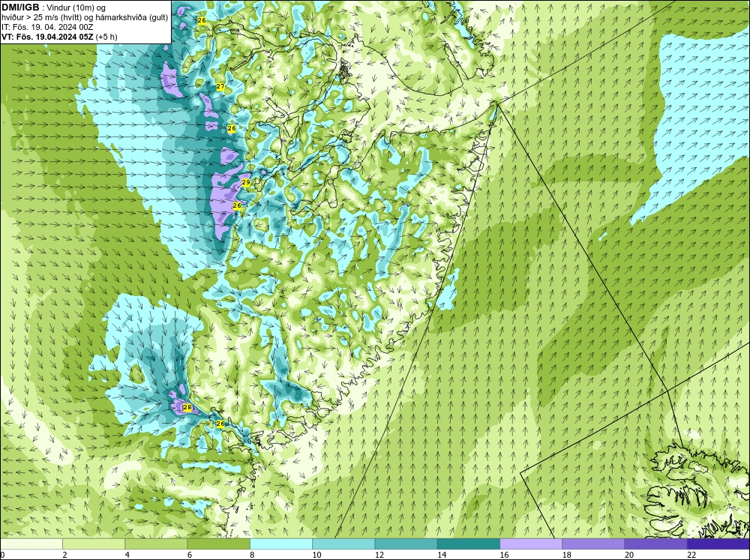Pick the above-22 m/s indigo swatch

tap(718, 544)
